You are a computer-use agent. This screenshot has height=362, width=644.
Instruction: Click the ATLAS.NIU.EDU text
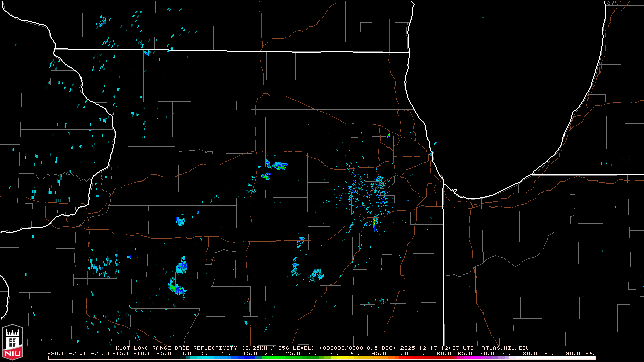coord(506,348)
